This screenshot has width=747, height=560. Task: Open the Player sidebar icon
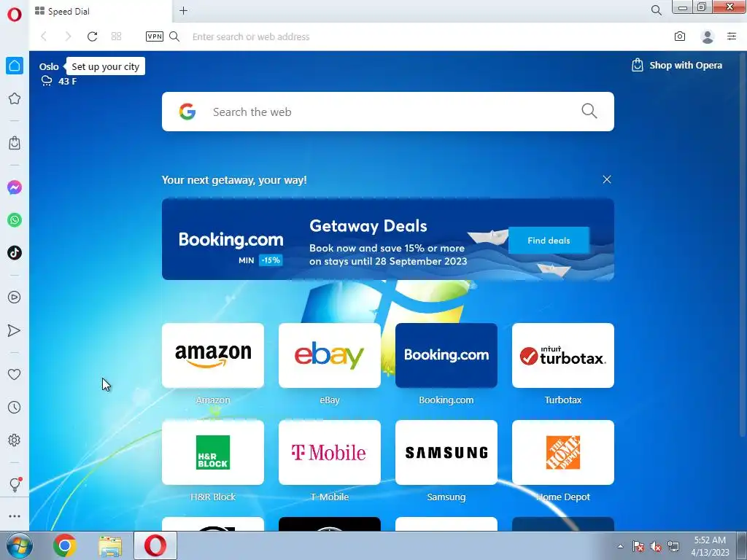15,297
